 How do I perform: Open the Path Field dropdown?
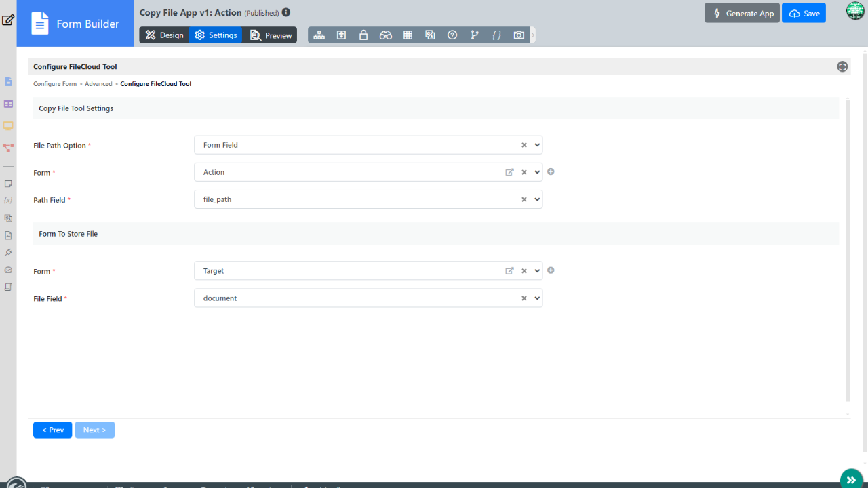click(x=537, y=199)
